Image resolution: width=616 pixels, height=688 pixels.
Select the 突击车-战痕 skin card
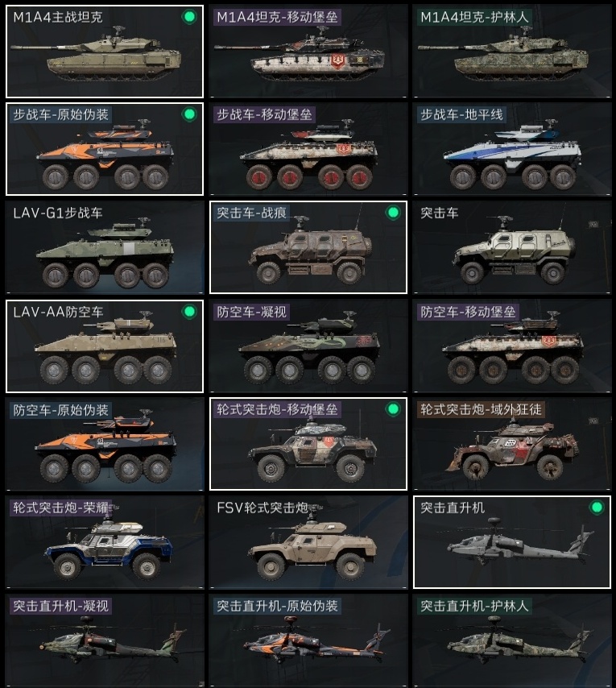[308, 247]
